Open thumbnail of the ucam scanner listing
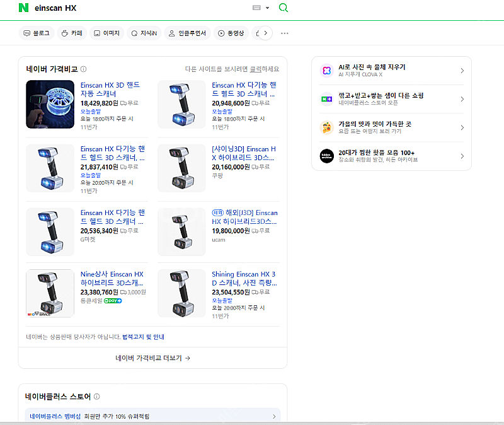Image resolution: width=504 pixels, height=425 pixels. [181, 231]
